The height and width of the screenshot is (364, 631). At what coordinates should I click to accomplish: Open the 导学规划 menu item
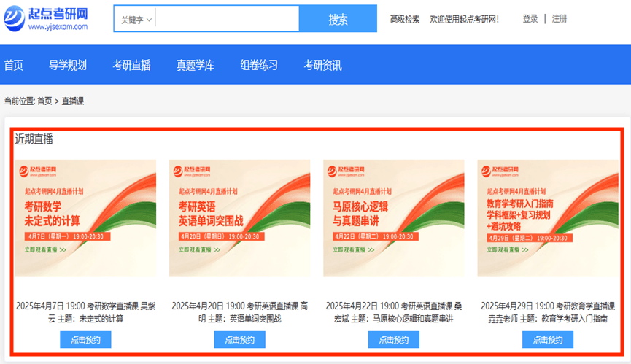point(68,65)
